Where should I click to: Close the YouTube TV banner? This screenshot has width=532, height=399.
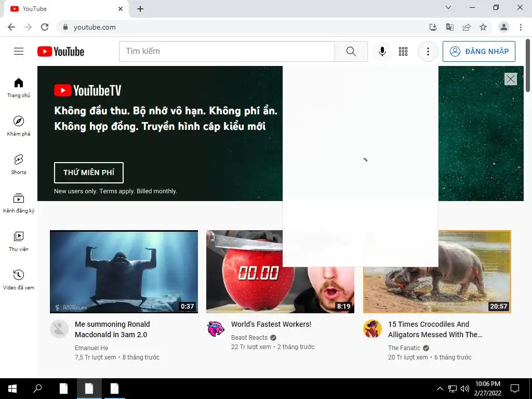[x=510, y=79]
